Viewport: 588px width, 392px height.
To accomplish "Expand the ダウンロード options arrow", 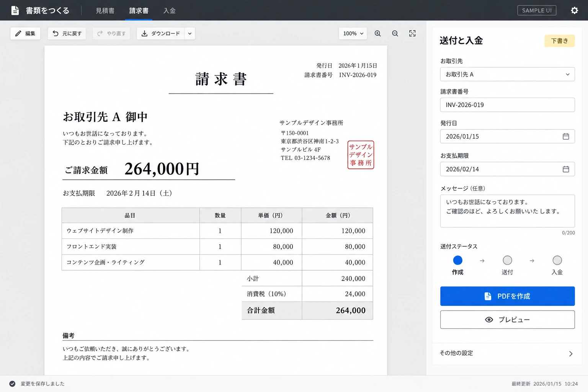I will [190, 33].
